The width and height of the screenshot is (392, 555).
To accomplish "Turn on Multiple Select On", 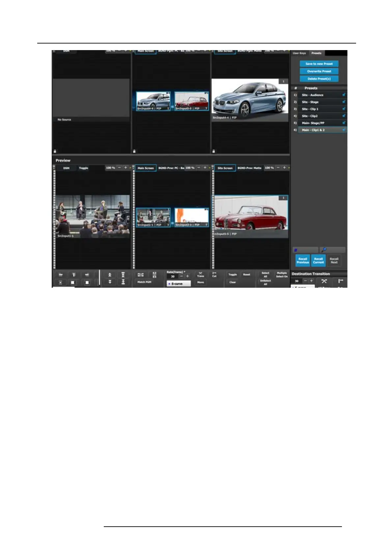I will (x=282, y=275).
